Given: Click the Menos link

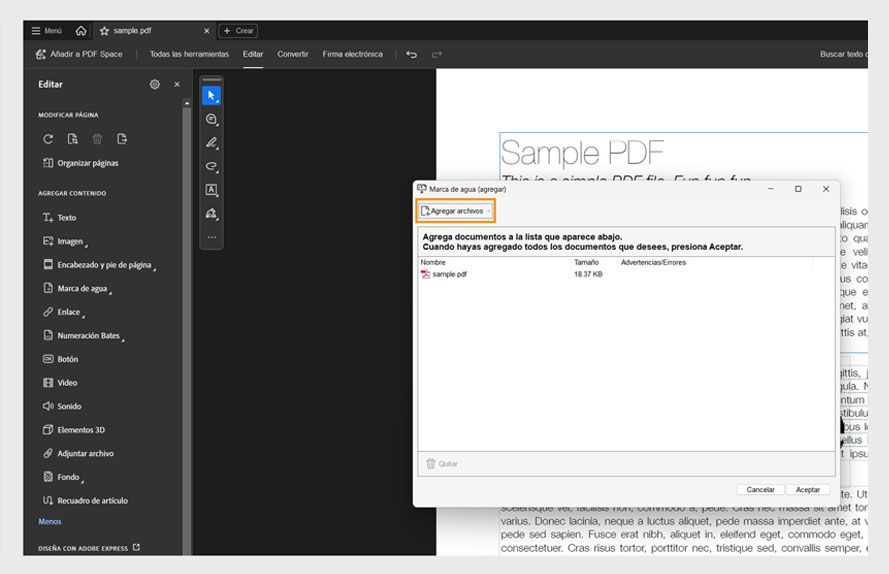Looking at the screenshot, I should pos(50,522).
